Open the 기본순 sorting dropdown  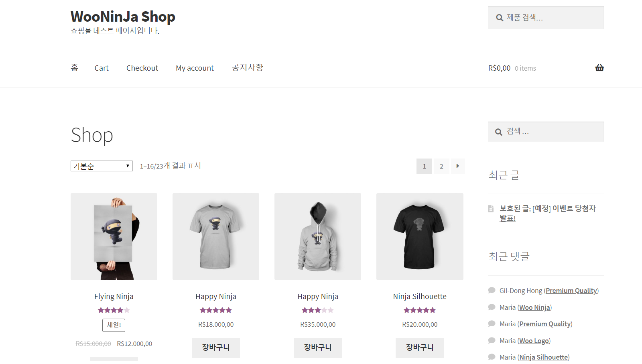click(x=102, y=166)
